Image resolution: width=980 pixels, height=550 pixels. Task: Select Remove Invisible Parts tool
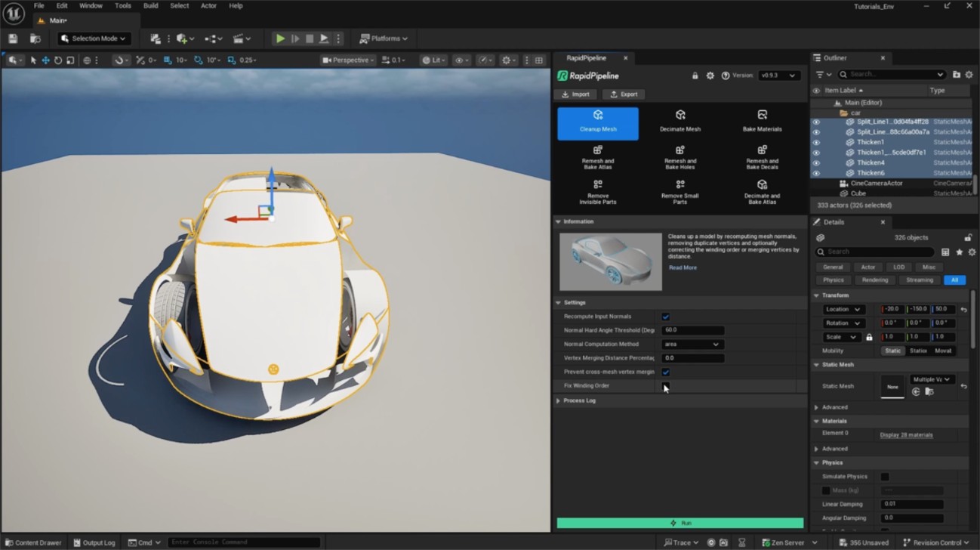click(x=598, y=193)
